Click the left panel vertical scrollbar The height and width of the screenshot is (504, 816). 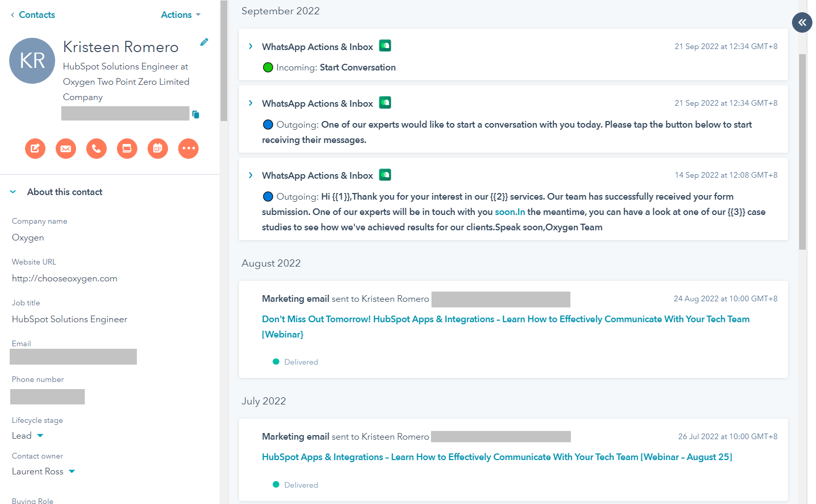click(224, 61)
